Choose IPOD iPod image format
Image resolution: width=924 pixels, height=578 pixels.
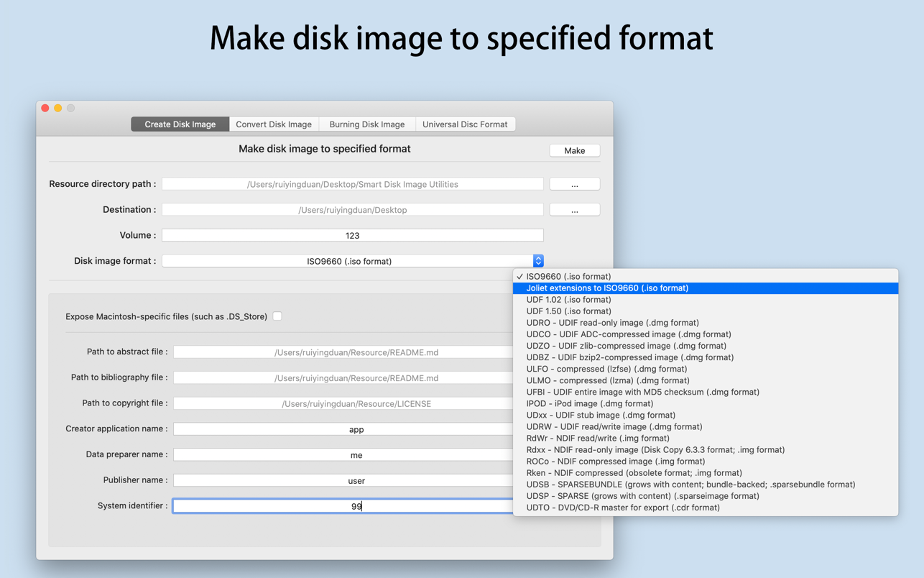coord(589,403)
